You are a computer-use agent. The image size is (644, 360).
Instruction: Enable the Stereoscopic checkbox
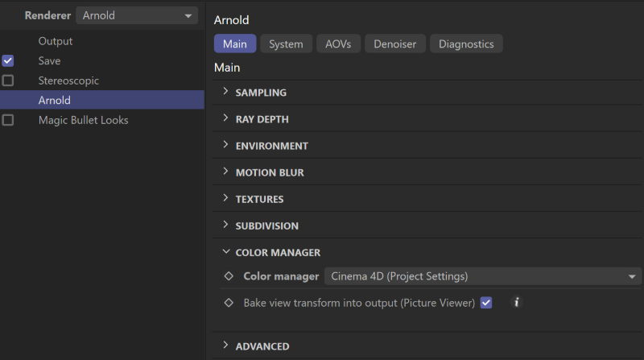coord(8,81)
